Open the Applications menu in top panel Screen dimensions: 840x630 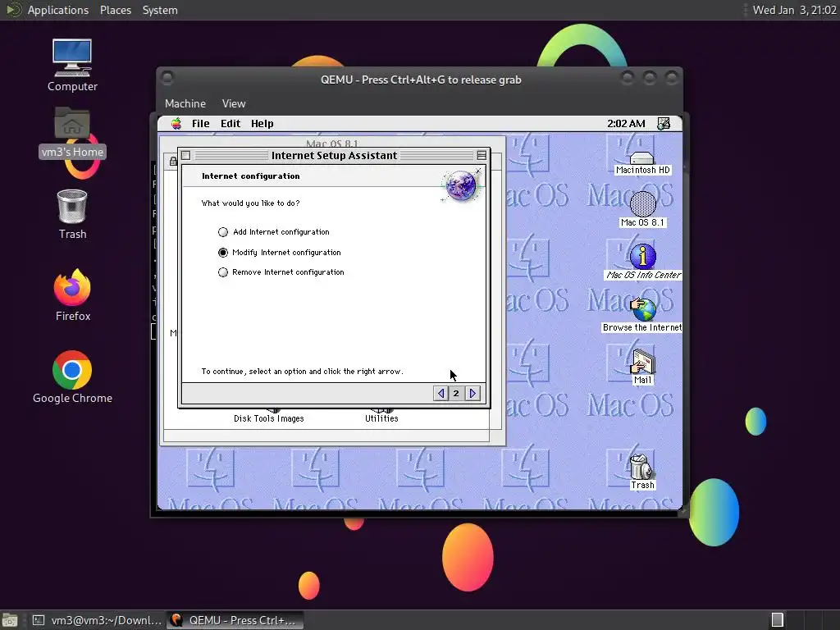(58, 10)
